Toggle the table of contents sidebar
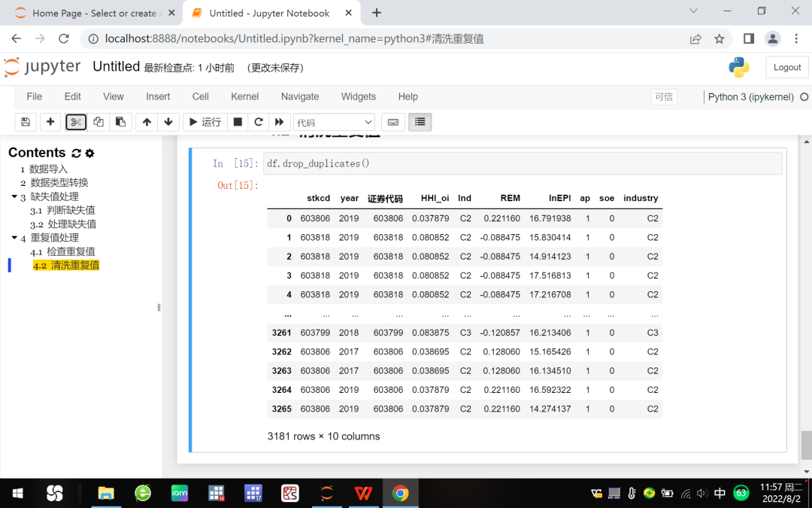This screenshot has width=812, height=508. tap(420, 122)
